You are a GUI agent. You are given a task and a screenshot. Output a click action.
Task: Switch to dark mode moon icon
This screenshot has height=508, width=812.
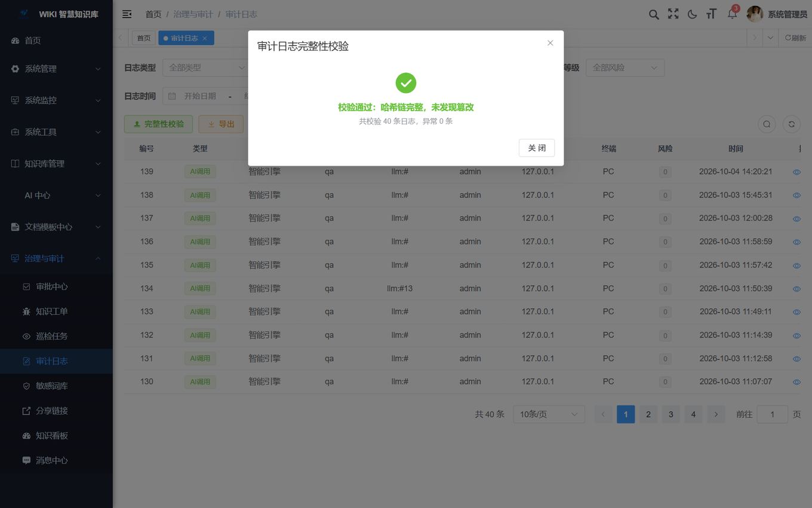692,14
